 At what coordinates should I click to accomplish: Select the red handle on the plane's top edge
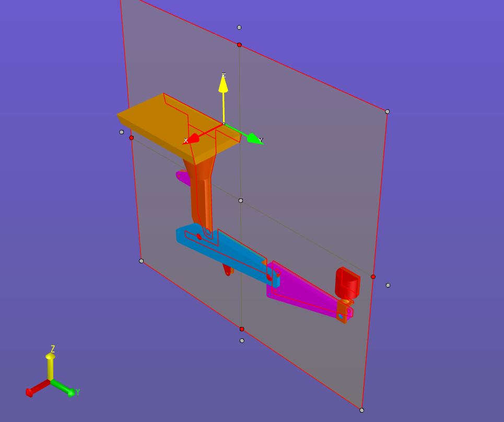click(x=239, y=45)
